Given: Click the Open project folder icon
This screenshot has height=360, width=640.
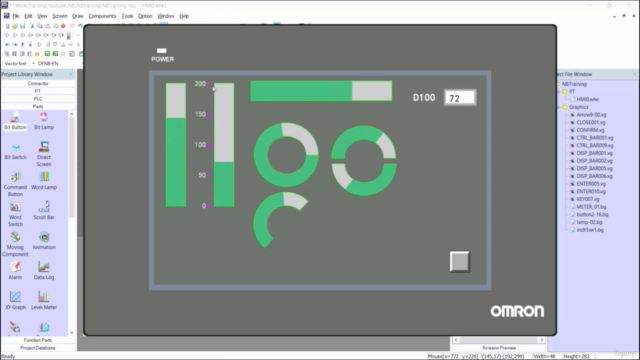Looking at the screenshot, I should click(15, 26).
